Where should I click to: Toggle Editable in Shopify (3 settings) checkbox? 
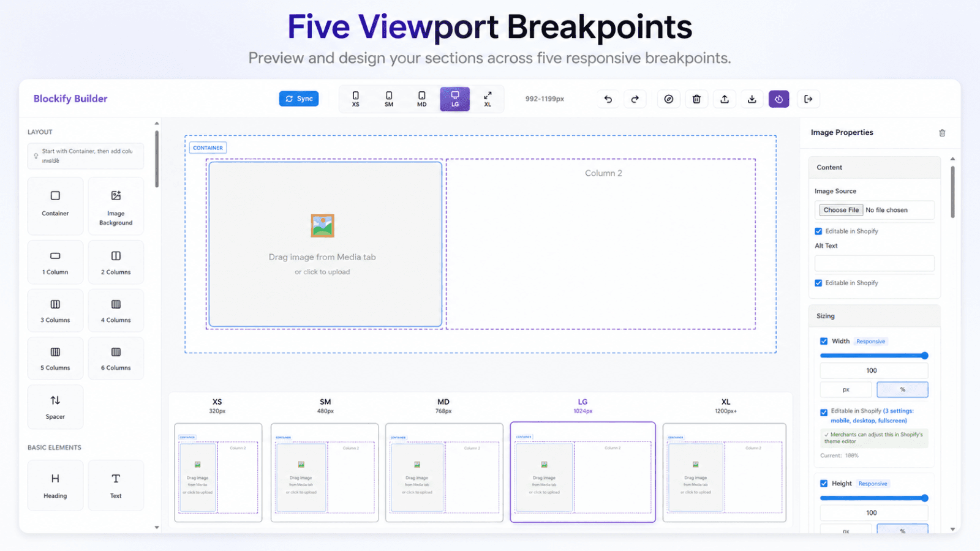point(824,412)
